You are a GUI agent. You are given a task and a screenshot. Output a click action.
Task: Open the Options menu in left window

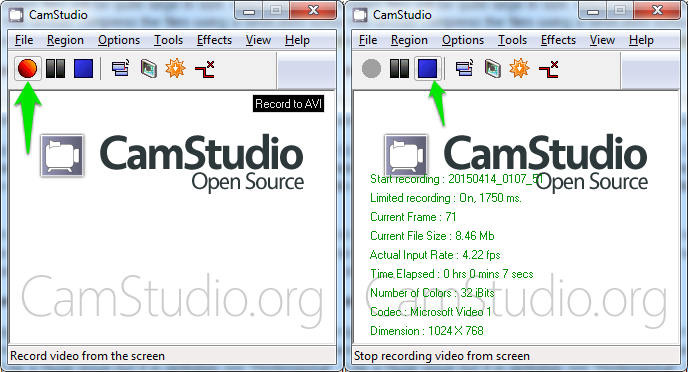(x=119, y=40)
